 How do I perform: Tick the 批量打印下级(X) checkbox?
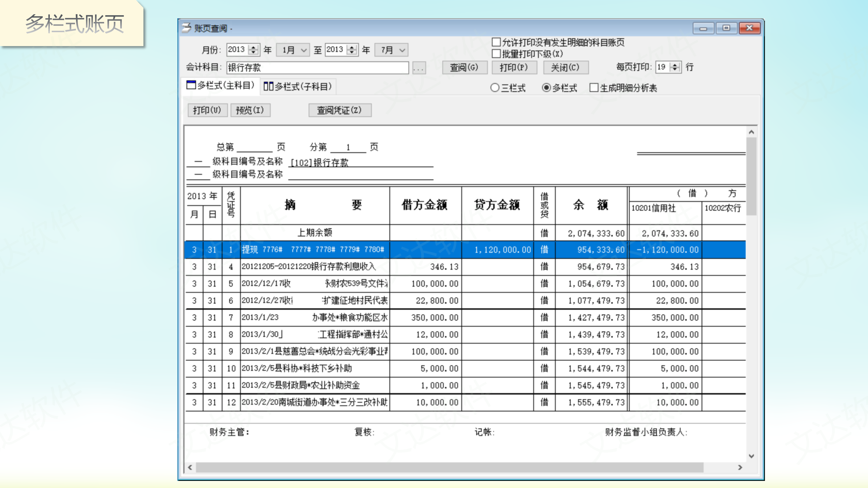tap(496, 54)
